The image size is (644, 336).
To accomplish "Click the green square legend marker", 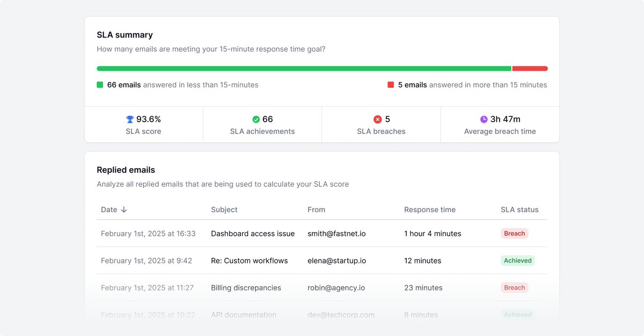I will point(100,85).
